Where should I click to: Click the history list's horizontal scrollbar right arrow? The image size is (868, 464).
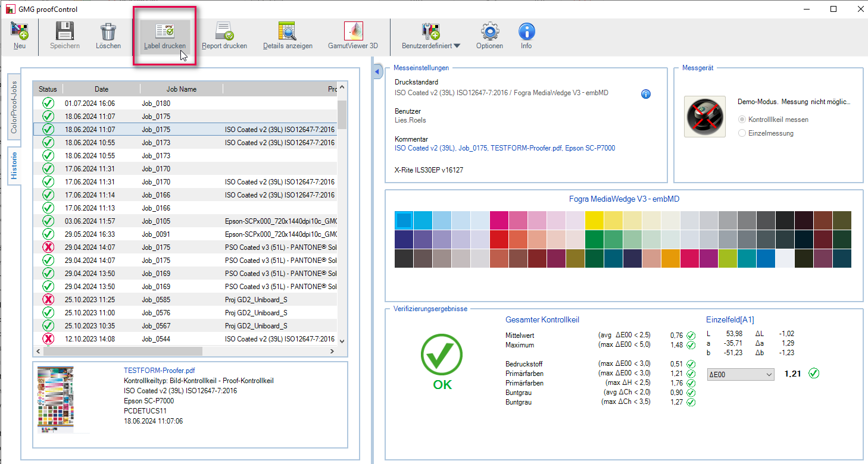point(332,352)
